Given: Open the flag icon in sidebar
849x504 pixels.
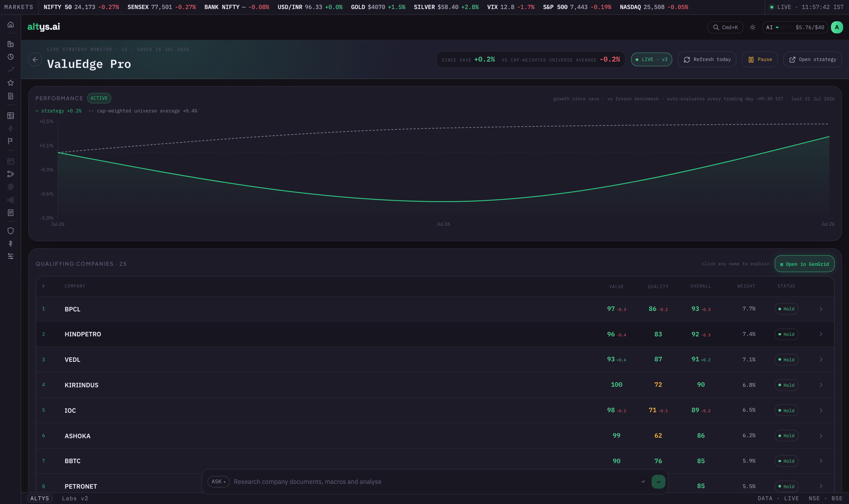Looking at the screenshot, I should [x=11, y=141].
